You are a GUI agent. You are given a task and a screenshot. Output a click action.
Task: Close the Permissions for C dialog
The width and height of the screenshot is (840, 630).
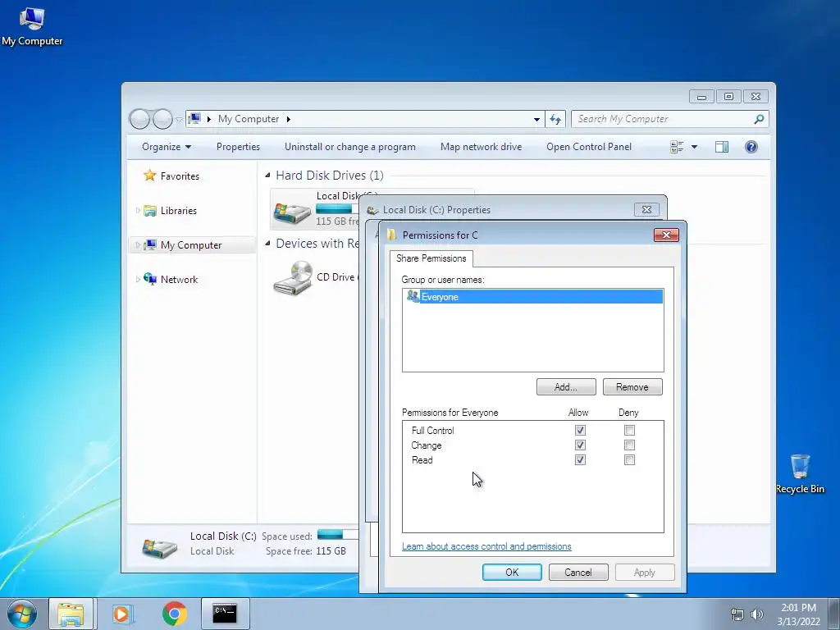(x=666, y=235)
